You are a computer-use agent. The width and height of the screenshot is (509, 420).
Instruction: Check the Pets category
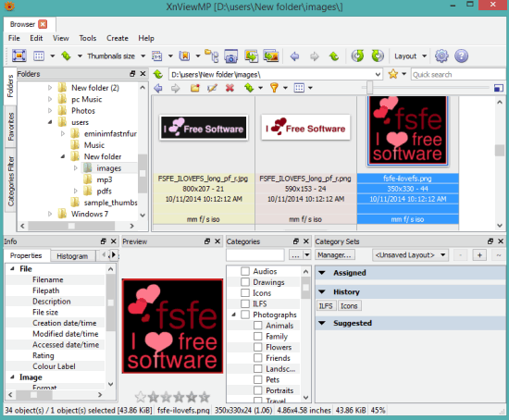258,379
